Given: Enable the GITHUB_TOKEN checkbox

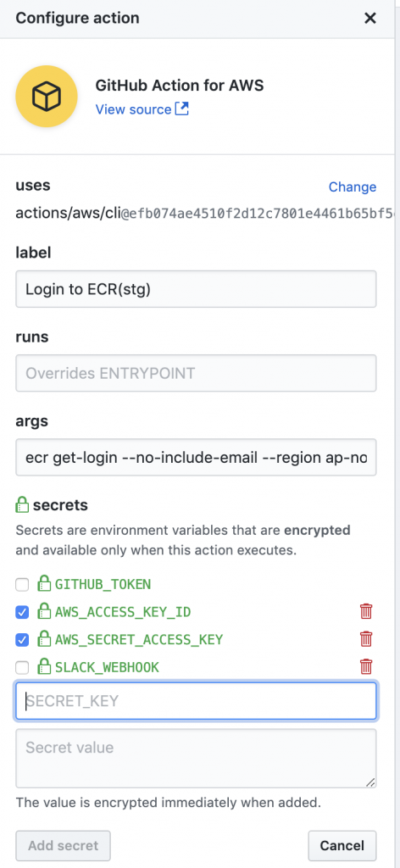Looking at the screenshot, I should (22, 584).
